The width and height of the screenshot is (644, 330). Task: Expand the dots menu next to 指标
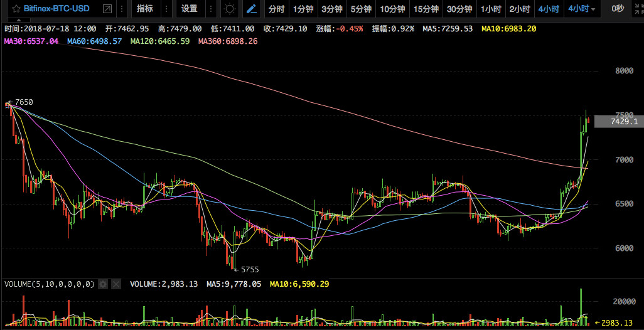click(x=166, y=9)
